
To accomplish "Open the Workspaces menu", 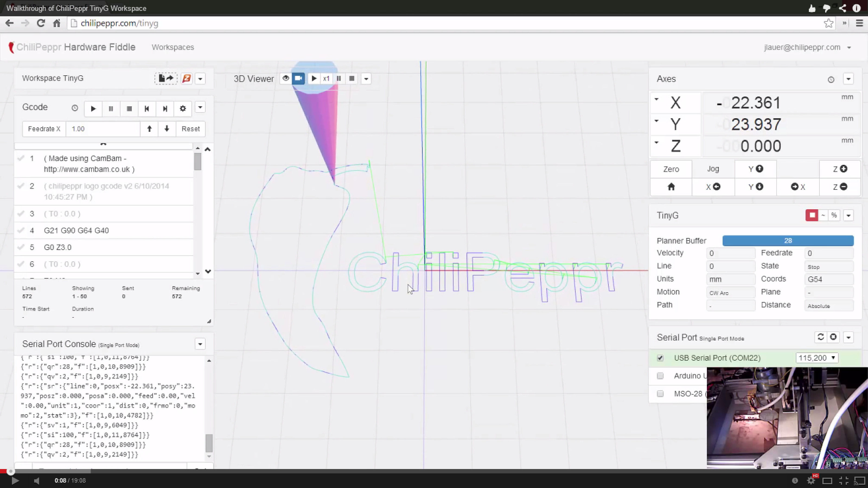I will 173,47.
